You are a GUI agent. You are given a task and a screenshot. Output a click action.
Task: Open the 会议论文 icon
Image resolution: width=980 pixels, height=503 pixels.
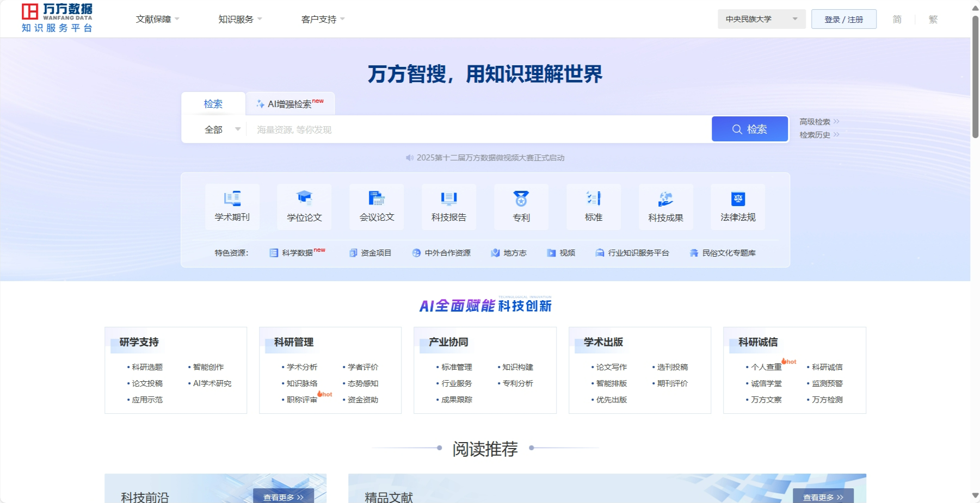tap(377, 198)
